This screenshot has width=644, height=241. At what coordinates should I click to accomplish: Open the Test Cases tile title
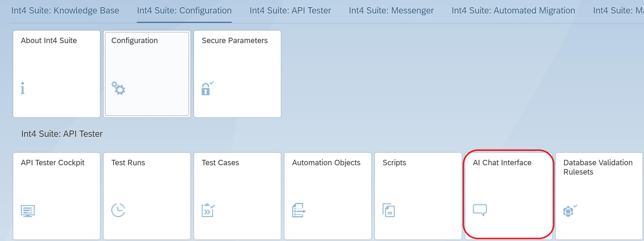[x=220, y=163]
